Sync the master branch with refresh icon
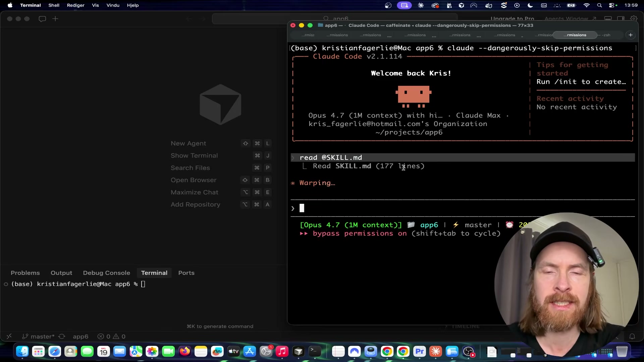The width and height of the screenshot is (644, 362). [62, 337]
